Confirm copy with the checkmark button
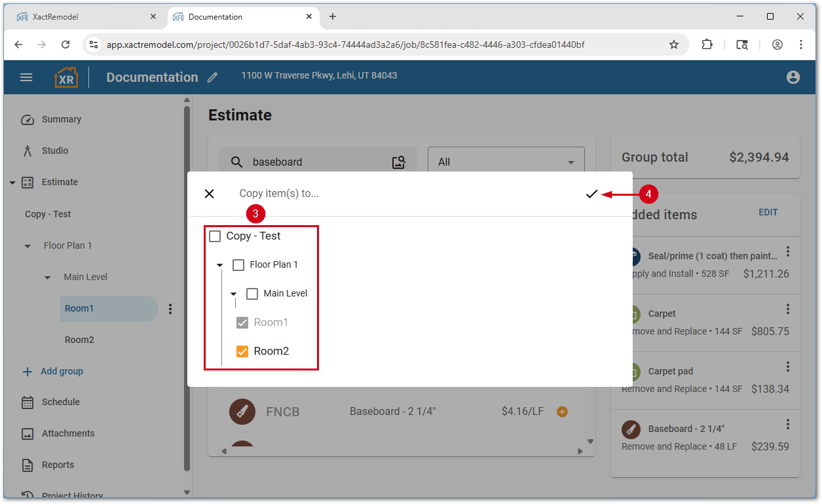This screenshot has width=822, height=504. (591, 194)
